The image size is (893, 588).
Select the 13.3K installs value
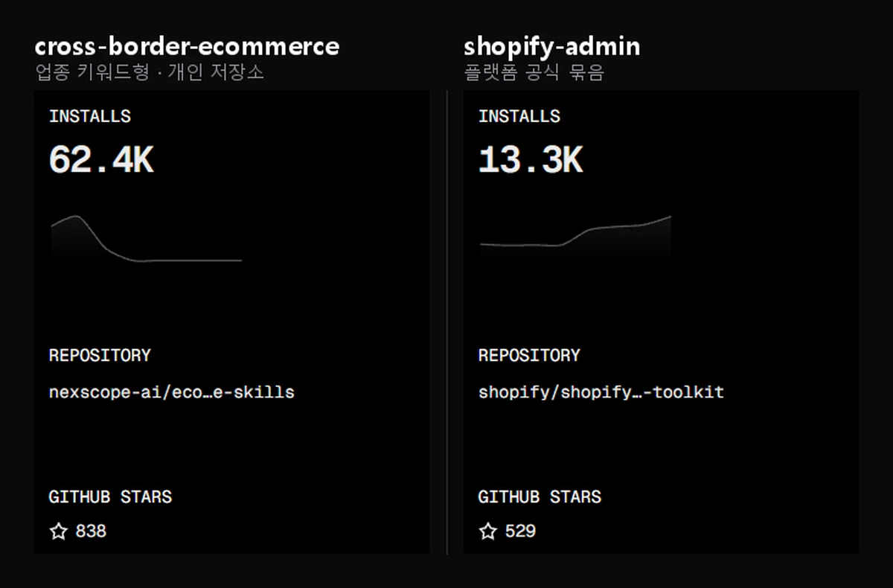(531, 160)
